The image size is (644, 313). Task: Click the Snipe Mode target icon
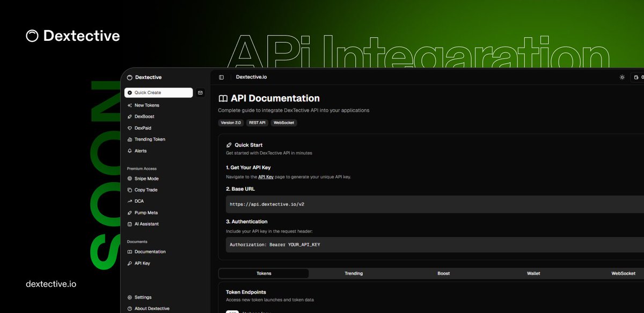129,179
